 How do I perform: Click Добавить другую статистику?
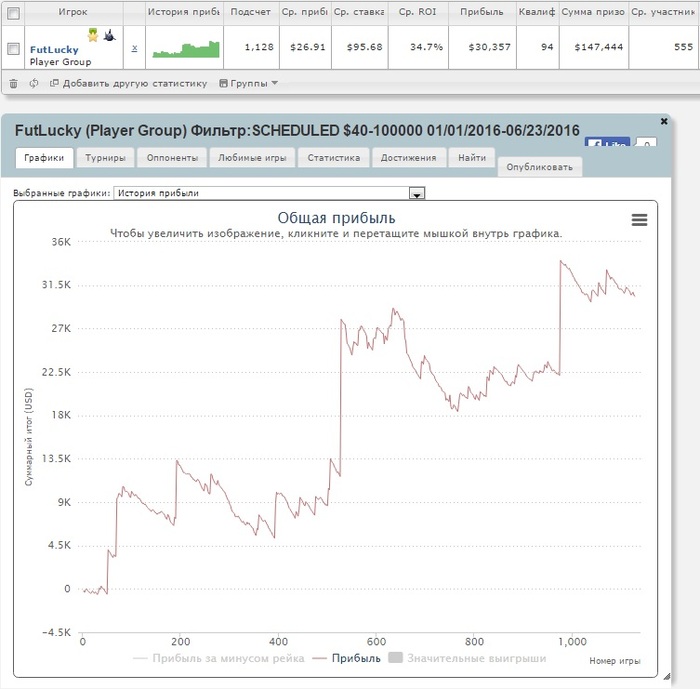(x=129, y=83)
